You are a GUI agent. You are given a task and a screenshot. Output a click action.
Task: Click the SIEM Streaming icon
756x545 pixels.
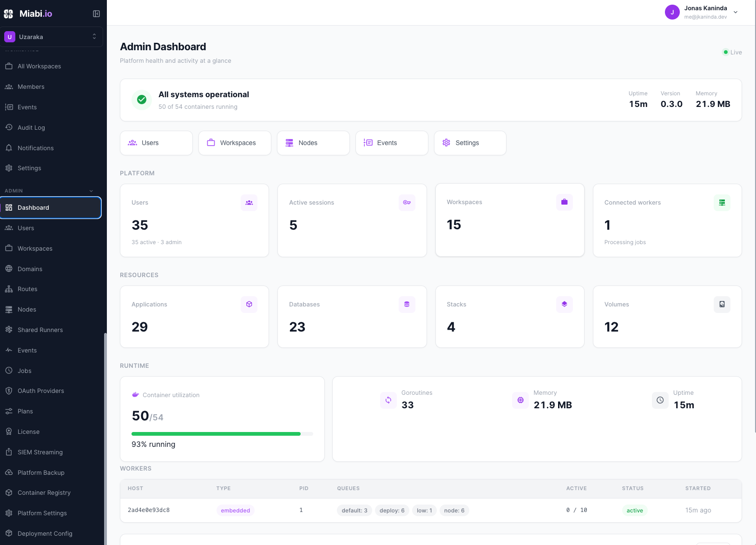(x=9, y=452)
